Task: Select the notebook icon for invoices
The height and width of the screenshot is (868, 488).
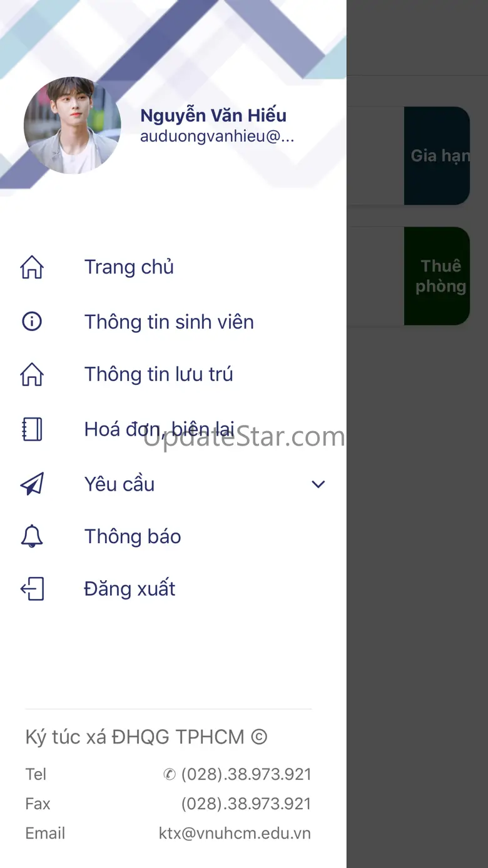Action: coord(32,429)
